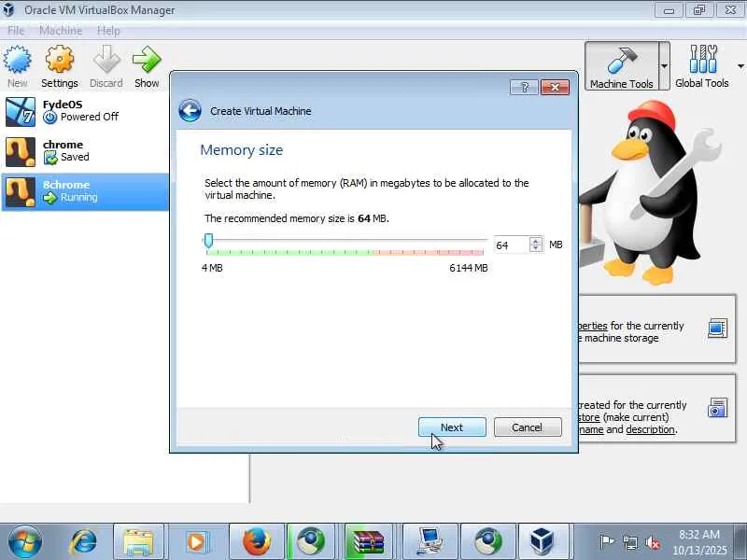Viewport: 747px width, 560px height.
Task: Click the green zone of the memory scale
Action: [290, 252]
